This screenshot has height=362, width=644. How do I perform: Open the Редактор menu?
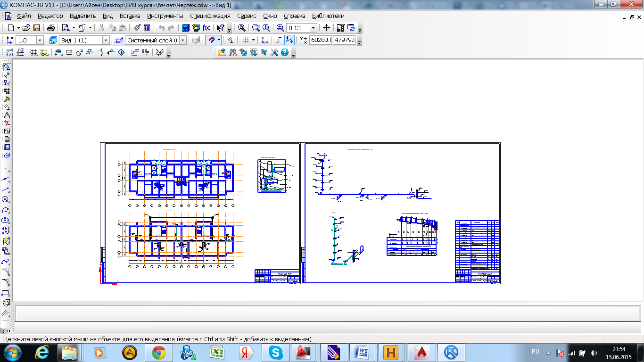pos(50,16)
